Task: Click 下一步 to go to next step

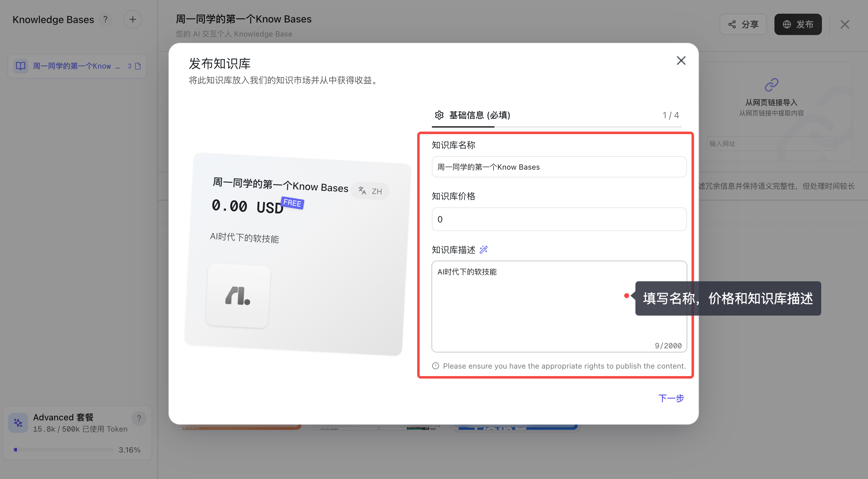Action: [671, 398]
